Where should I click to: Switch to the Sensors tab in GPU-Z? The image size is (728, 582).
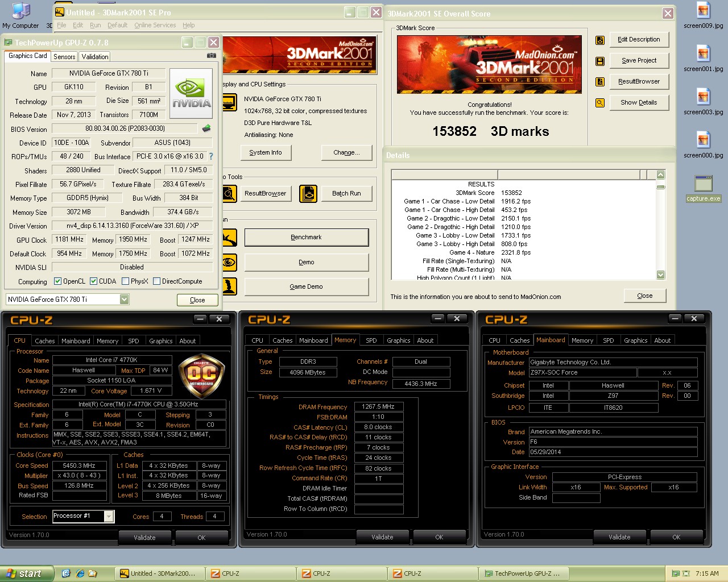coord(64,57)
